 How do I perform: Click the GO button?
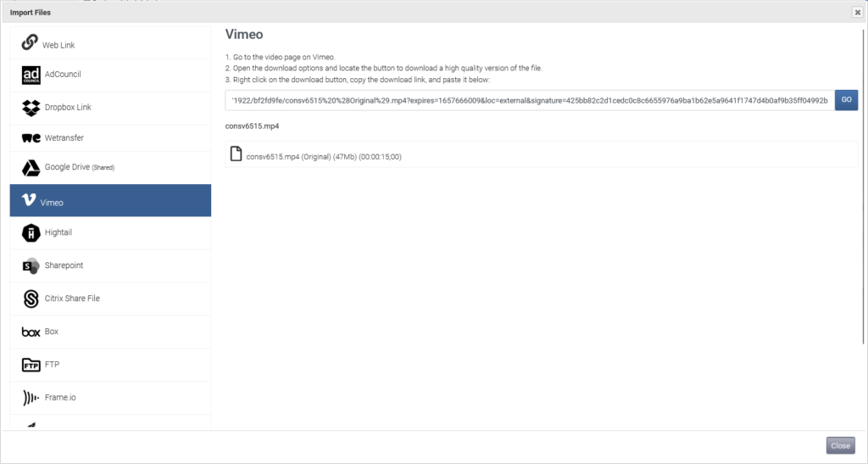(846, 100)
